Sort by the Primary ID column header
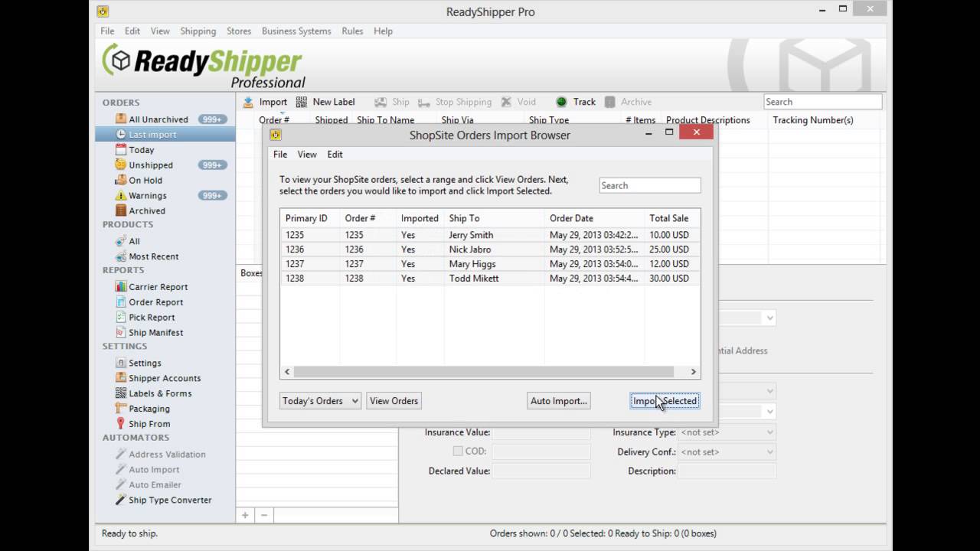This screenshot has height=551, width=980. pos(310,218)
